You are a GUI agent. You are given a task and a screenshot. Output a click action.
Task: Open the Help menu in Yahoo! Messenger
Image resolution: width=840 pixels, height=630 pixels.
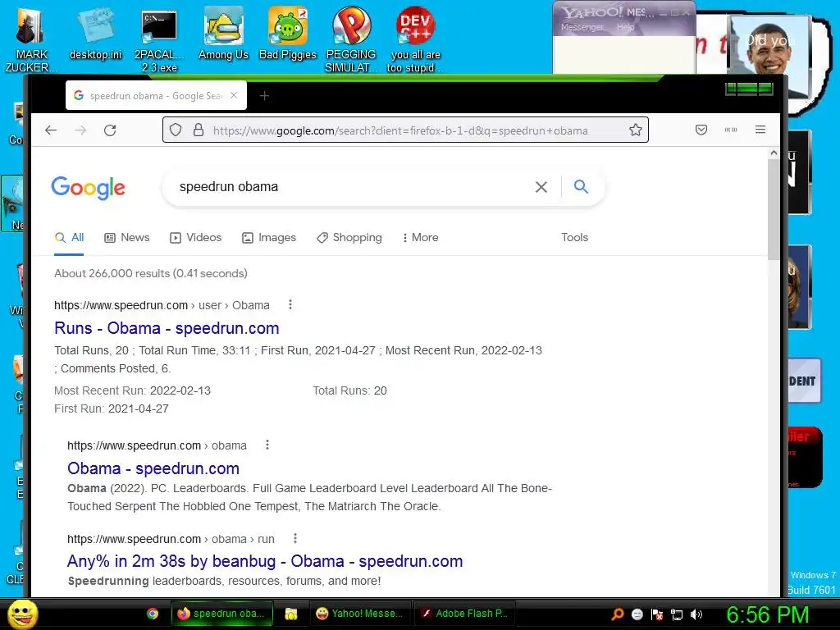click(625, 27)
